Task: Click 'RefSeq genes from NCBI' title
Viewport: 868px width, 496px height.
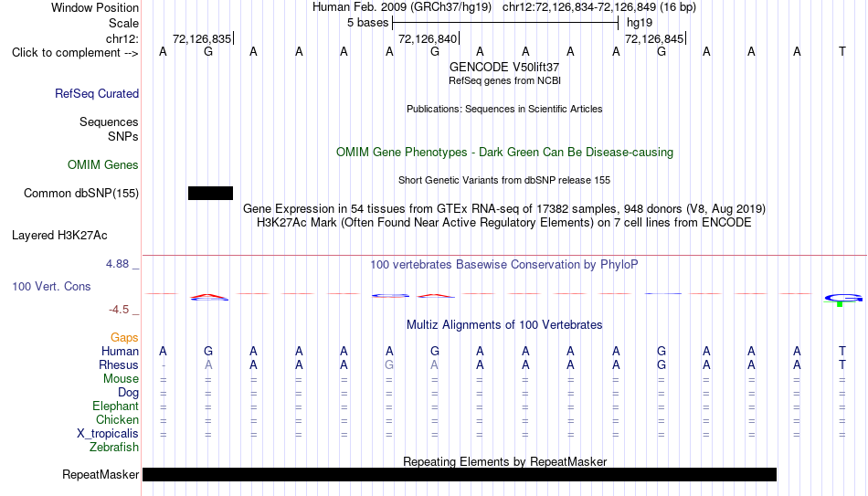Action: tap(504, 80)
